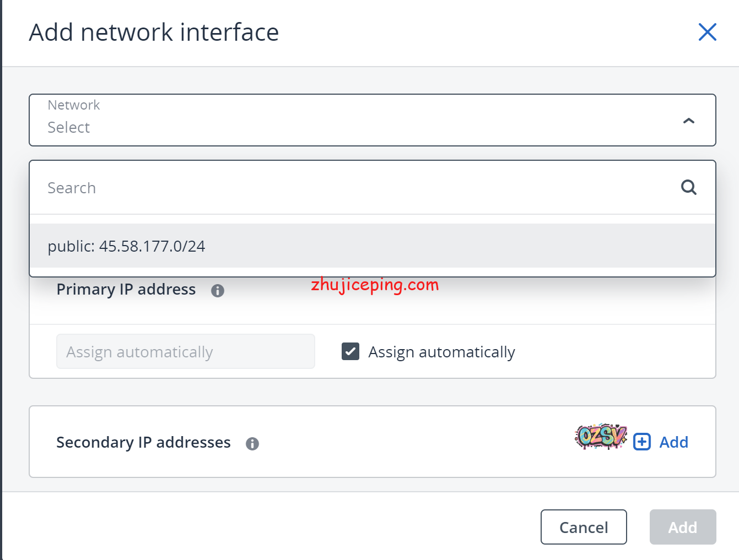Click the OZSV graffiti sticker
Viewport: 739px width, 560px height.
pos(601,437)
